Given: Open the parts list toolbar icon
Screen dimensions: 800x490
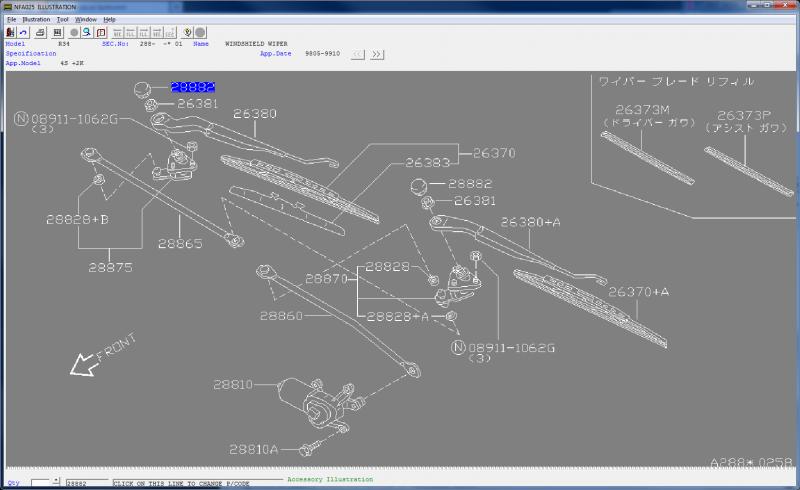Looking at the screenshot, I should pyautogui.click(x=59, y=32).
